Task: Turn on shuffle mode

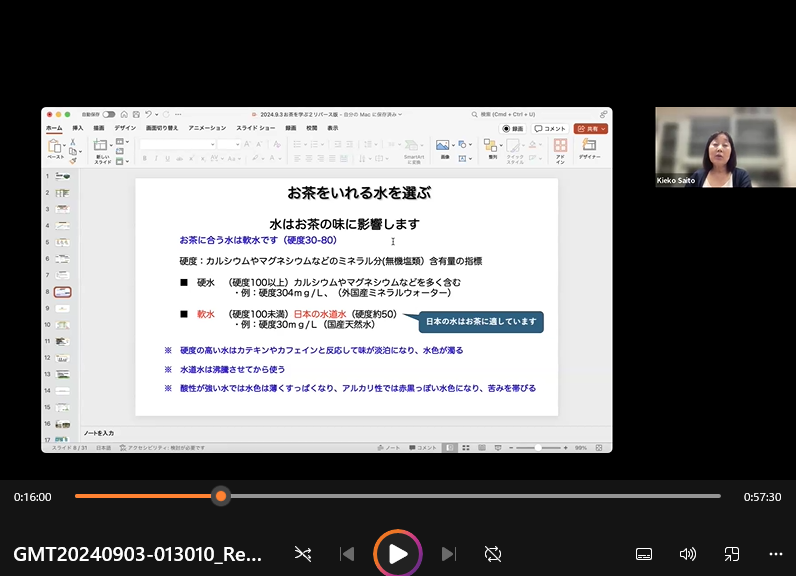Action: pos(303,554)
